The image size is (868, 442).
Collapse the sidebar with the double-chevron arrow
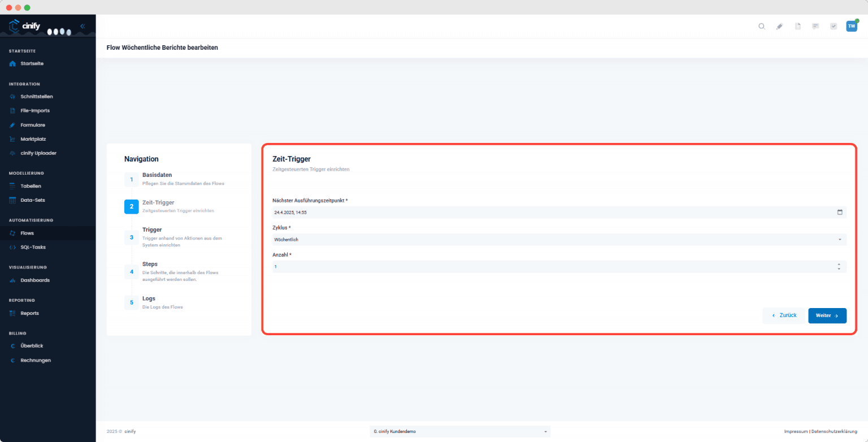[x=82, y=25]
